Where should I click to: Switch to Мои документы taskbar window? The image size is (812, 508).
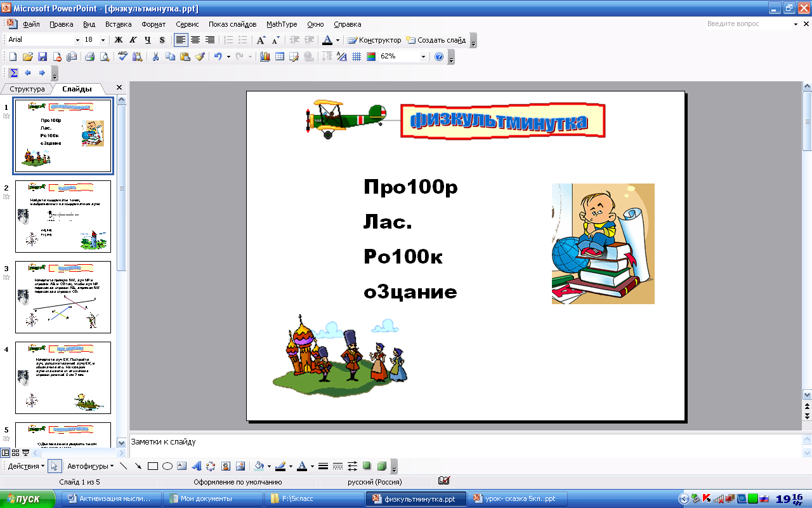[212, 498]
